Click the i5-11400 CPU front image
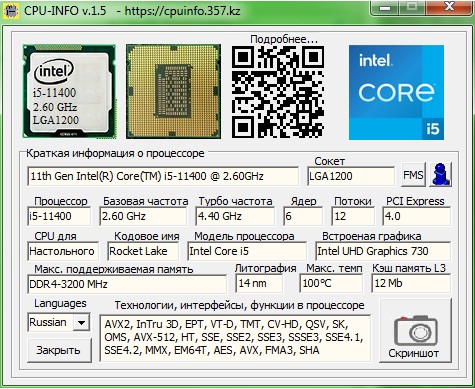The height and width of the screenshot is (389, 475). pos(69,91)
